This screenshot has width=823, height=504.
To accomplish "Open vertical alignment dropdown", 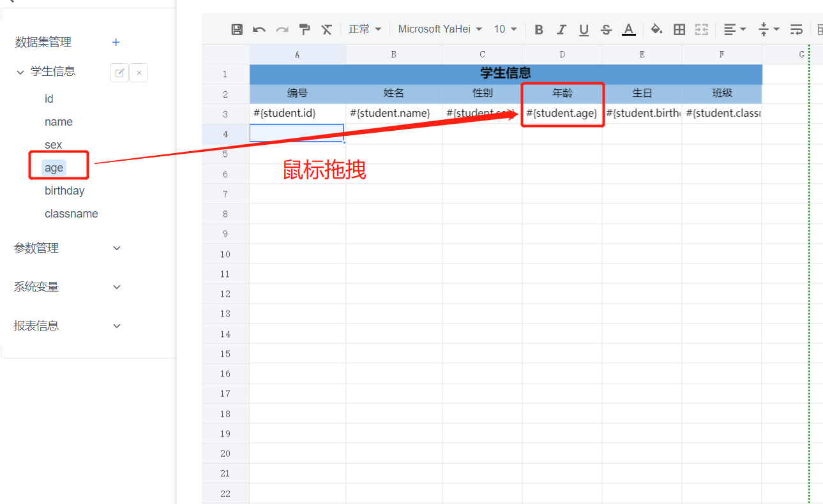I will point(769,29).
